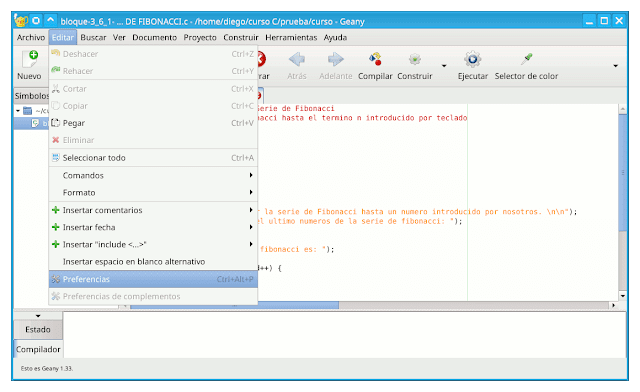Click the sticky window button in title bar

tap(36, 20)
